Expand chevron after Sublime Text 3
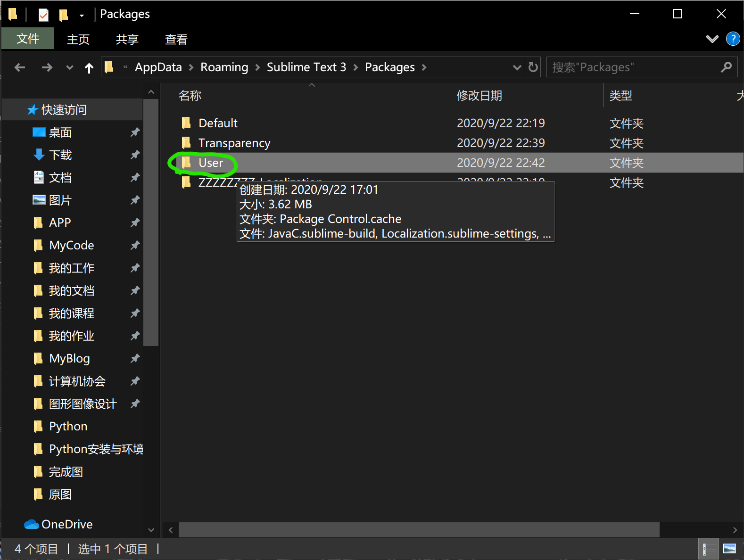This screenshot has height=560, width=744. coord(355,67)
